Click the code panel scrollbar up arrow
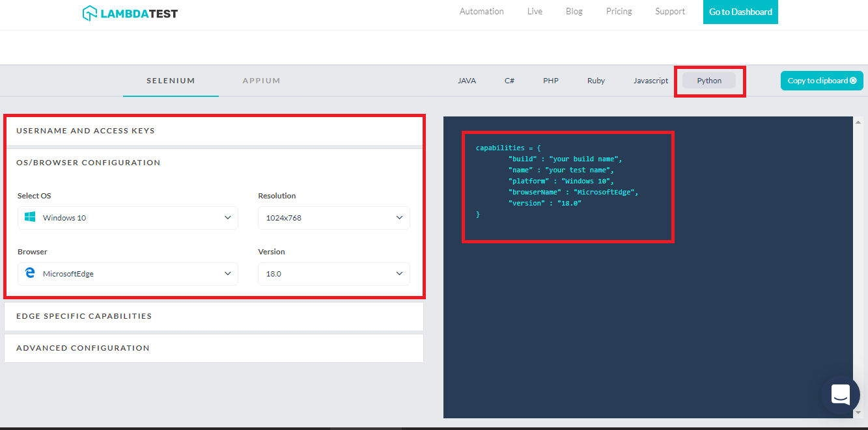This screenshot has height=430, width=868. 858,122
